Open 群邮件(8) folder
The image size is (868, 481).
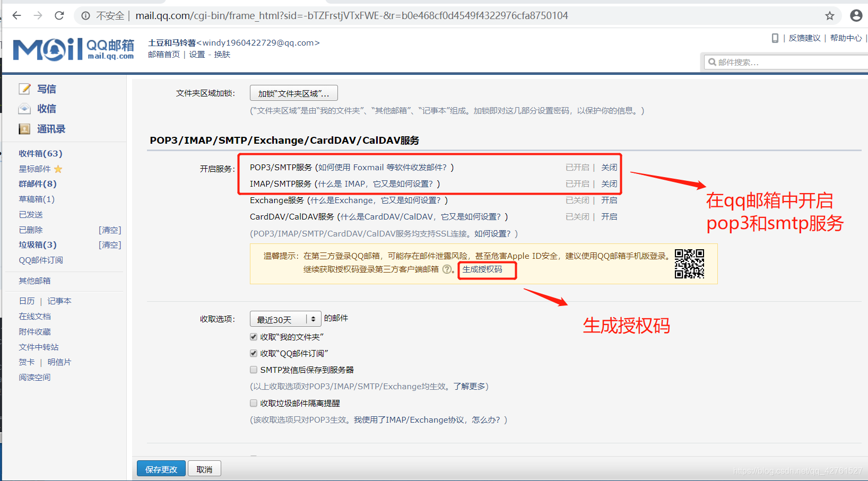click(x=38, y=184)
